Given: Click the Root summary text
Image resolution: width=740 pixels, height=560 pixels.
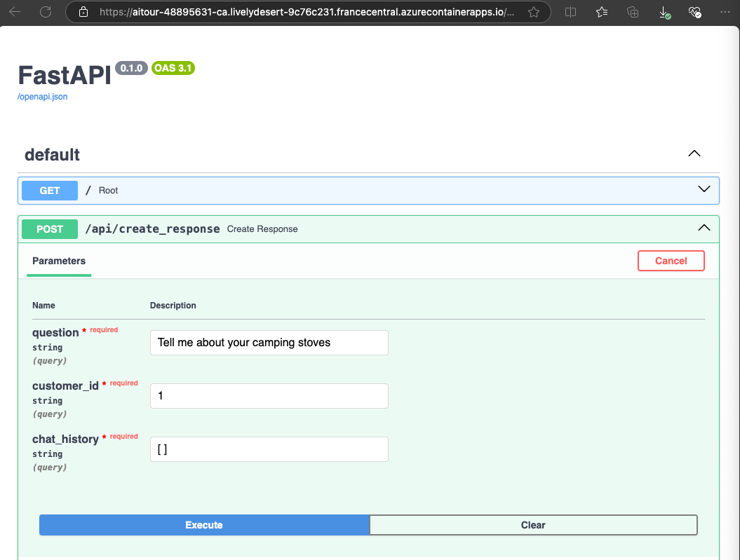Looking at the screenshot, I should coord(108,191).
